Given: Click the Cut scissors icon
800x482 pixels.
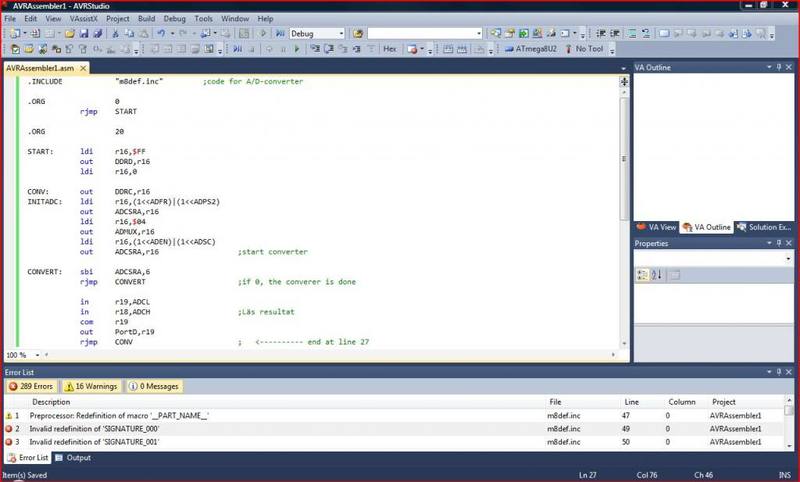Looking at the screenshot, I should (x=115, y=34).
